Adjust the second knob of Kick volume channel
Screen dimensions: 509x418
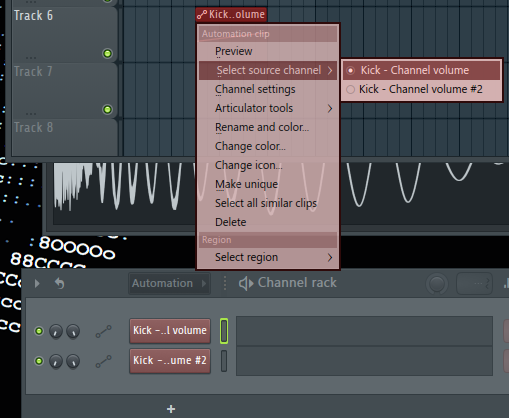pyautogui.click(x=73, y=331)
